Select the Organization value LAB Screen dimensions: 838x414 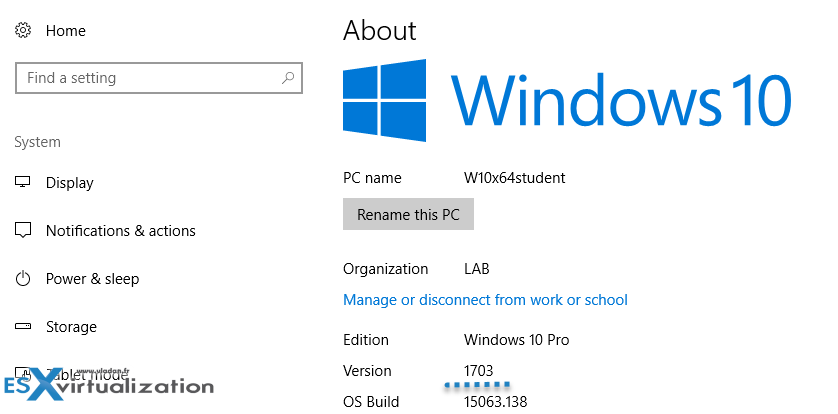click(477, 269)
